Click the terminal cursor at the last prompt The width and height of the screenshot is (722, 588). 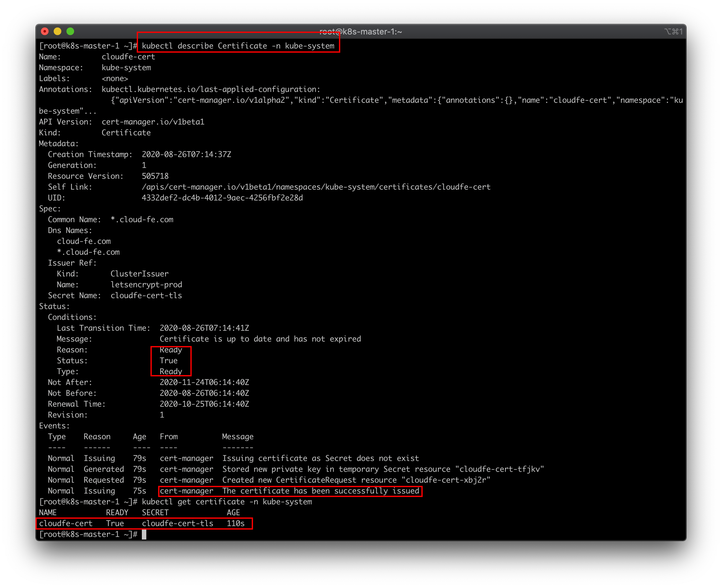[144, 534]
